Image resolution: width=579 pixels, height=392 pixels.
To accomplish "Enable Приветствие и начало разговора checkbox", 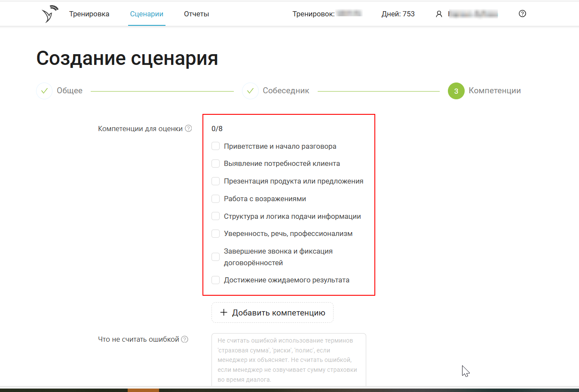I will [216, 146].
